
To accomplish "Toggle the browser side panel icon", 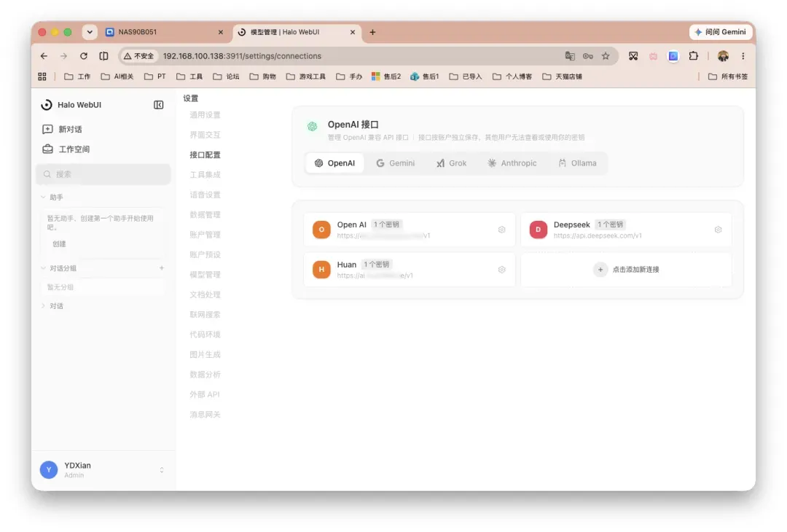I will pyautogui.click(x=104, y=56).
